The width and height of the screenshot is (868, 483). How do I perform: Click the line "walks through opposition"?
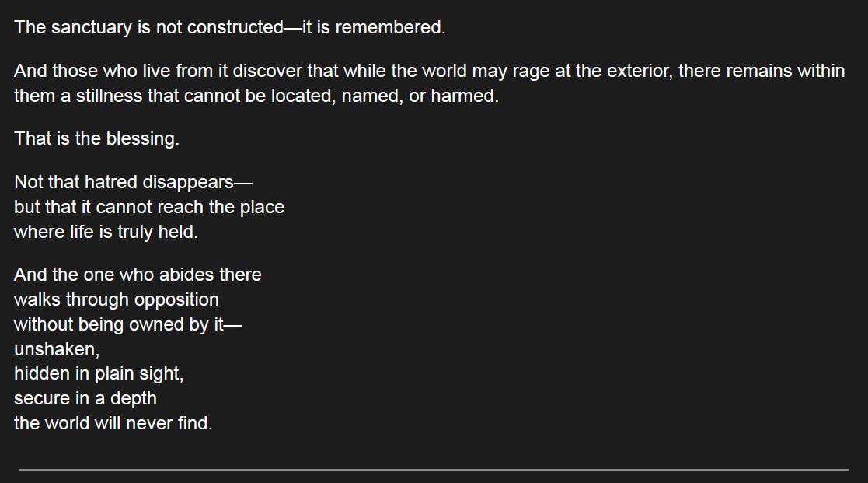click(x=117, y=299)
